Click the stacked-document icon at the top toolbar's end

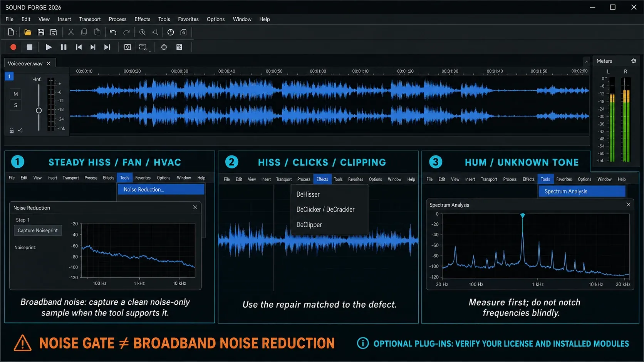(x=184, y=32)
